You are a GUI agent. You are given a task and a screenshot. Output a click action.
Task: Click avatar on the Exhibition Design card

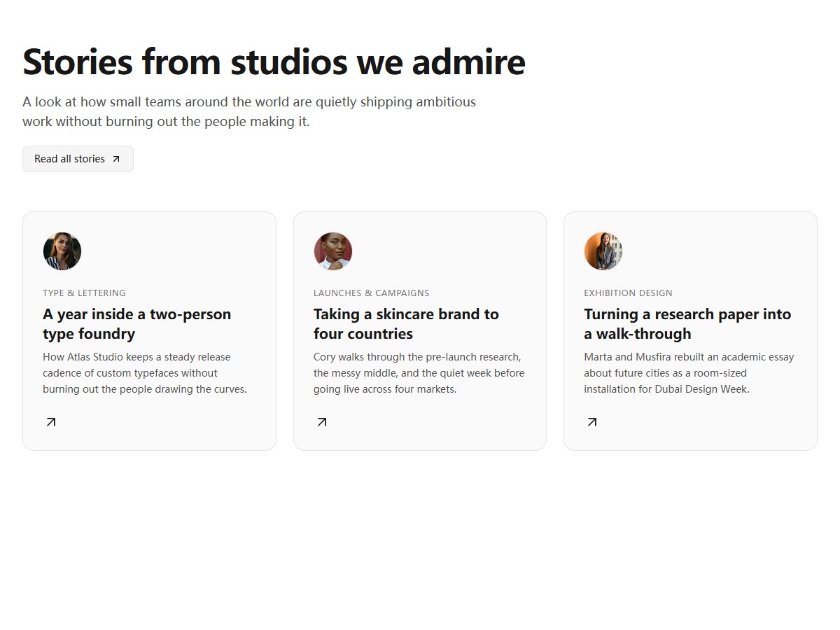pyautogui.click(x=603, y=251)
